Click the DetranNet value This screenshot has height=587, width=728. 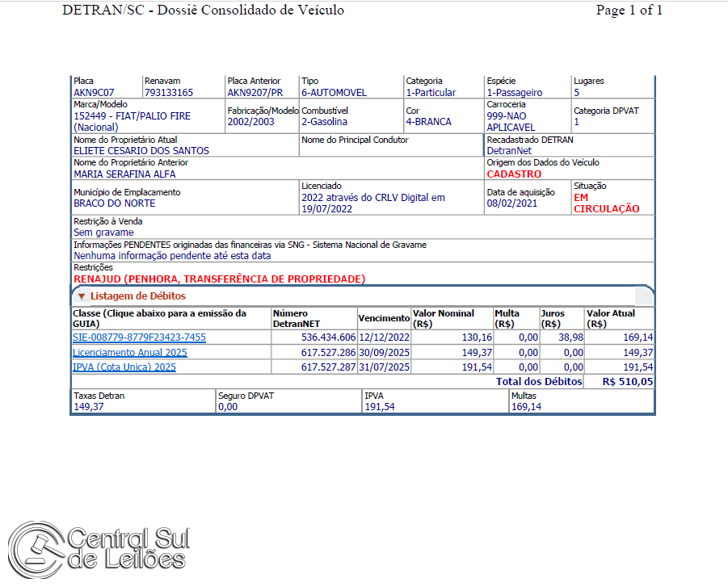point(509,151)
